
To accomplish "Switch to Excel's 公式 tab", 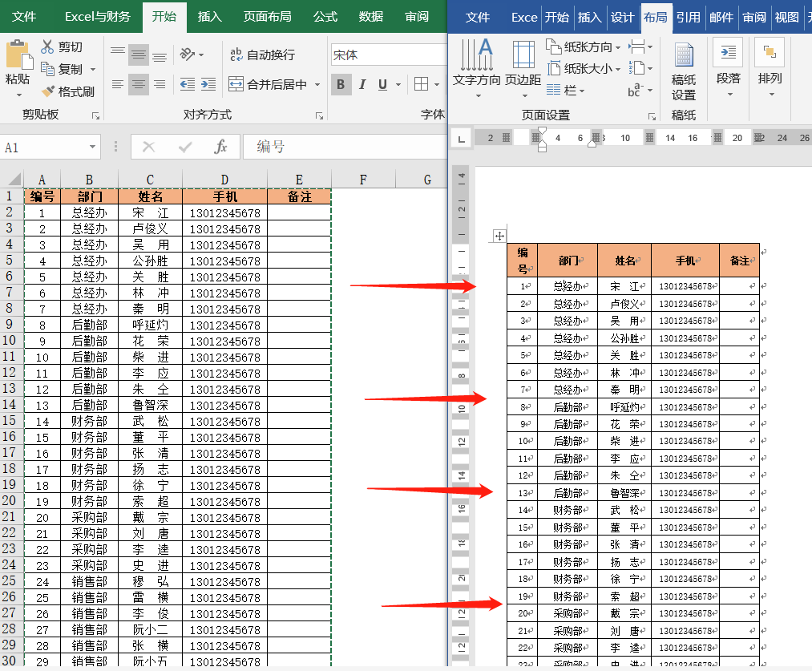I will click(x=325, y=17).
